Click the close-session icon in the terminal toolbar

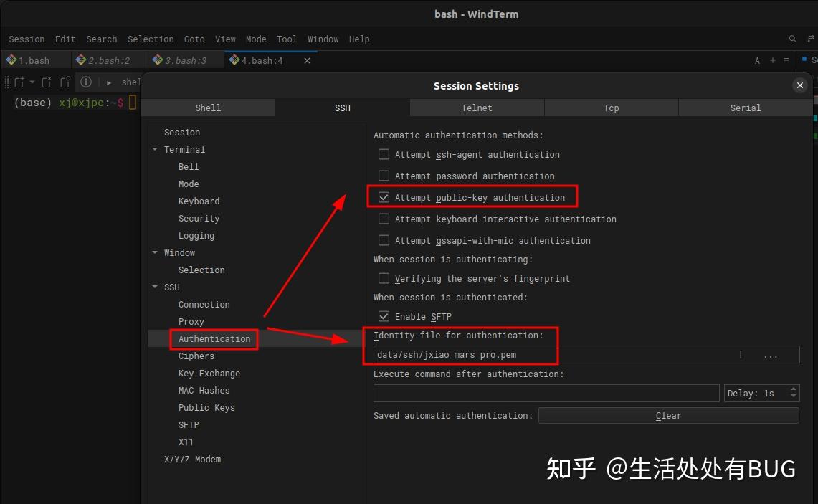click(46, 82)
